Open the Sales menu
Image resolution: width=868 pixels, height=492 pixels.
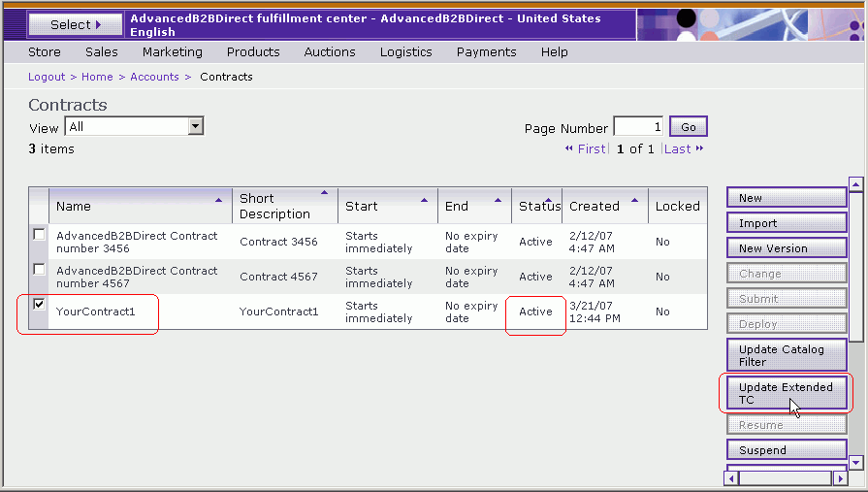(101, 52)
